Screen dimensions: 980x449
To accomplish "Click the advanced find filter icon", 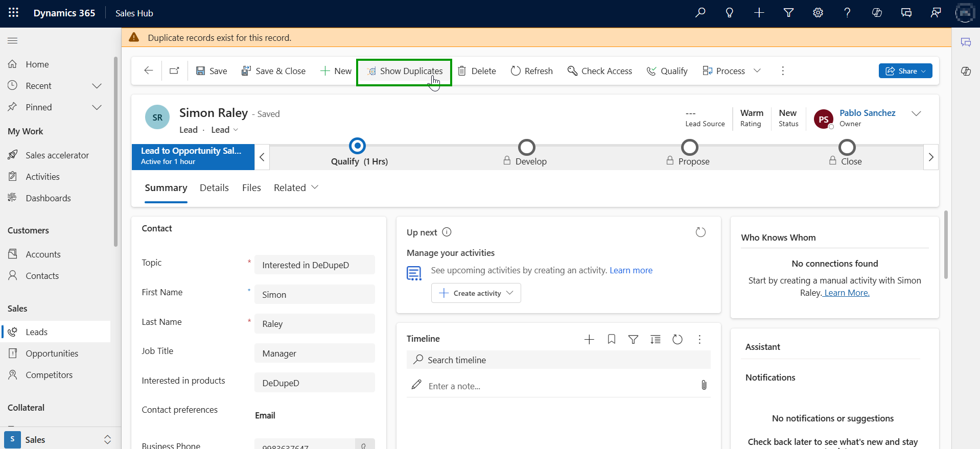I will point(788,13).
